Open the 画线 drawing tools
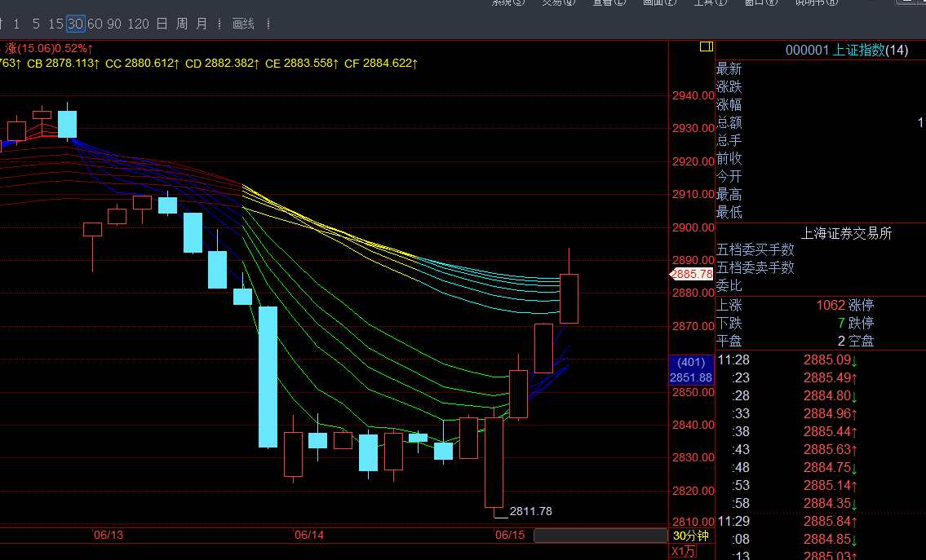Image resolution: width=926 pixels, height=560 pixels. click(244, 24)
